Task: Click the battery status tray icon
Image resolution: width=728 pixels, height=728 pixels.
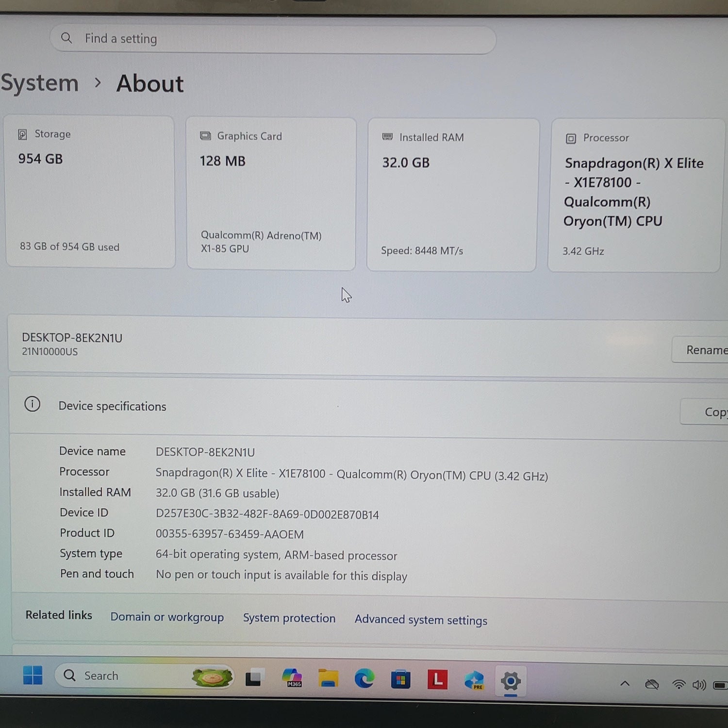Action: [720, 685]
